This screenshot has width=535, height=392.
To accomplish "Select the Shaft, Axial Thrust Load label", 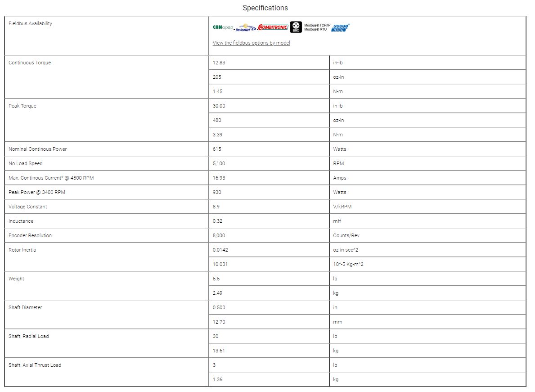I will tap(35, 365).
